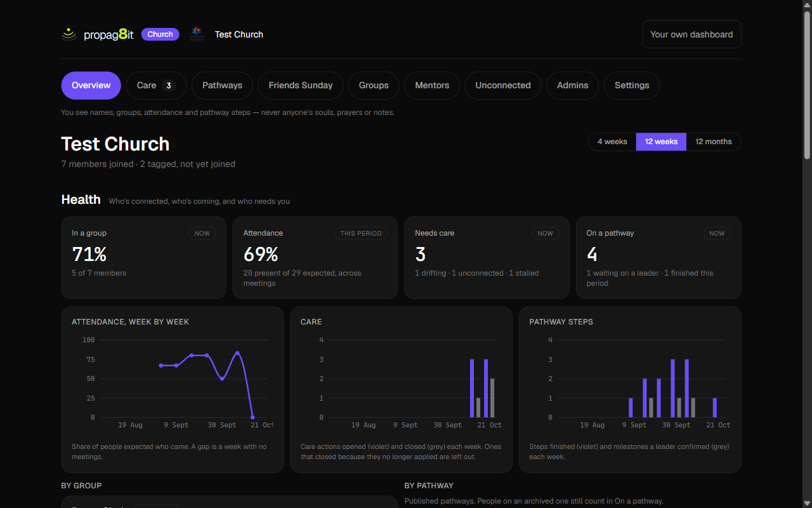812x508 pixels.
Task: Click the propag8it signal logo icon
Action: click(x=69, y=34)
